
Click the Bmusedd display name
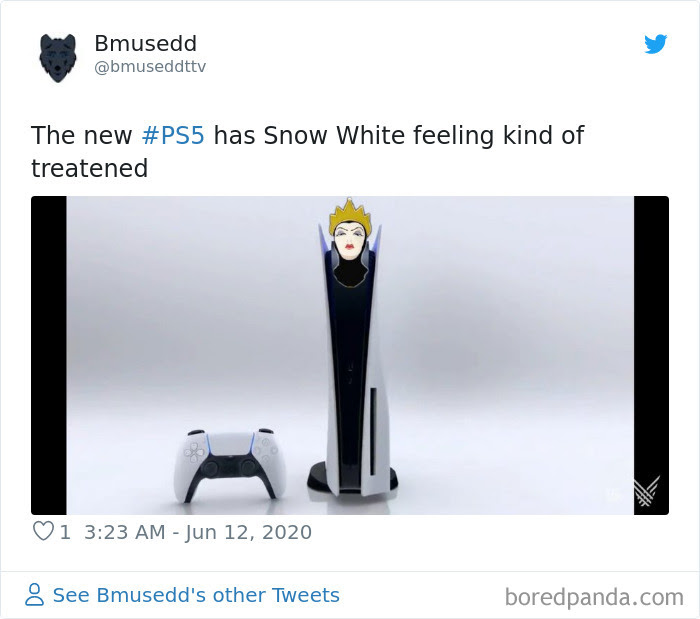(146, 43)
